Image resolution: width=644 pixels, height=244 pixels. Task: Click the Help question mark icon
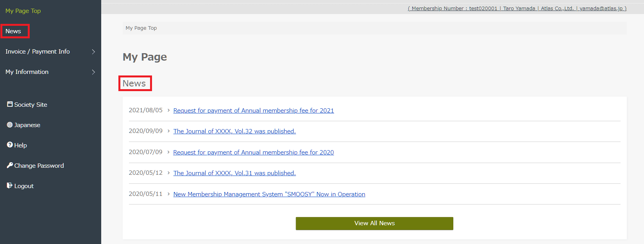[10, 145]
